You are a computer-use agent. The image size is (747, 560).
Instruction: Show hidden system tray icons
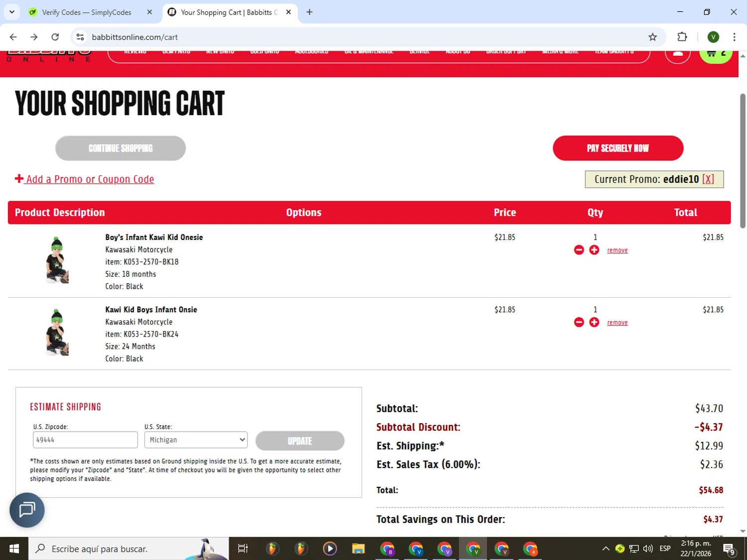tap(606, 549)
